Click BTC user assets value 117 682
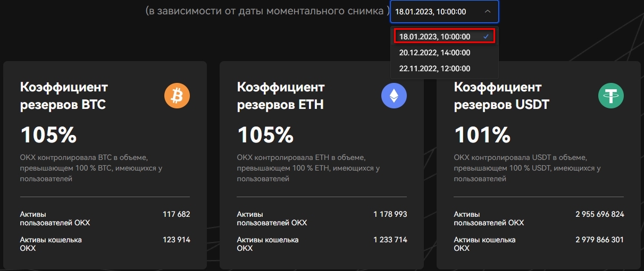The height and width of the screenshot is (271, 644). [x=176, y=214]
